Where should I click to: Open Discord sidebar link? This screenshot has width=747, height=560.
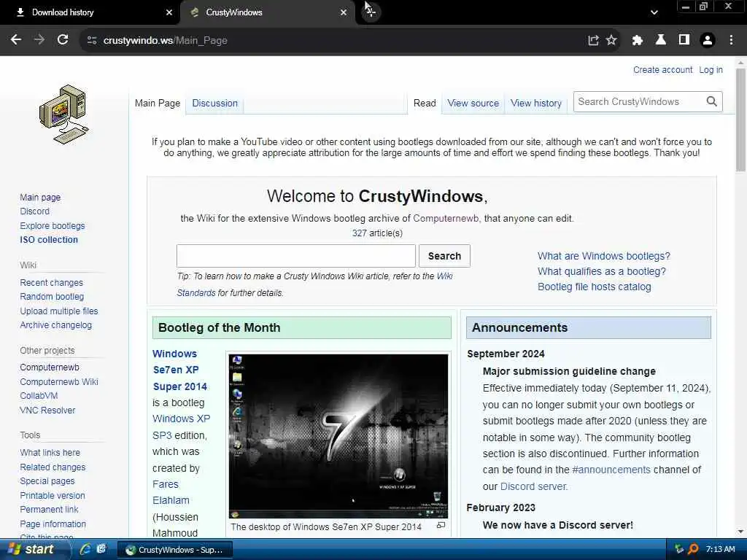coord(34,211)
